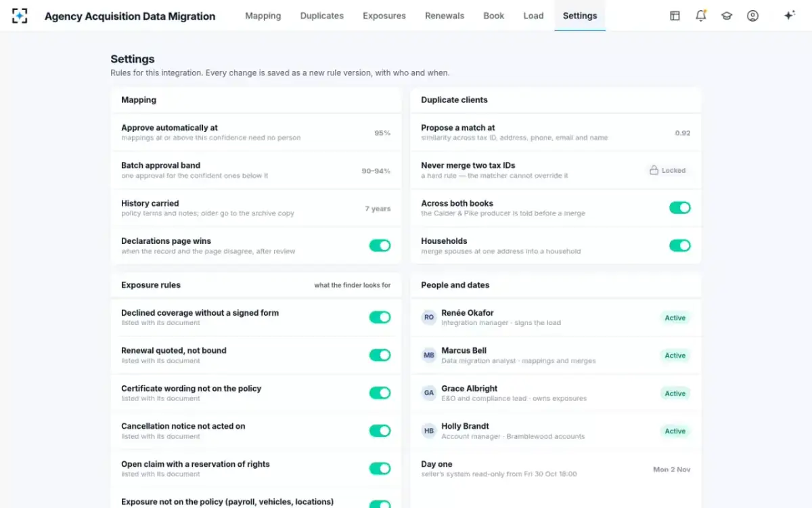Click Renée Okafor's name

pyautogui.click(x=468, y=313)
